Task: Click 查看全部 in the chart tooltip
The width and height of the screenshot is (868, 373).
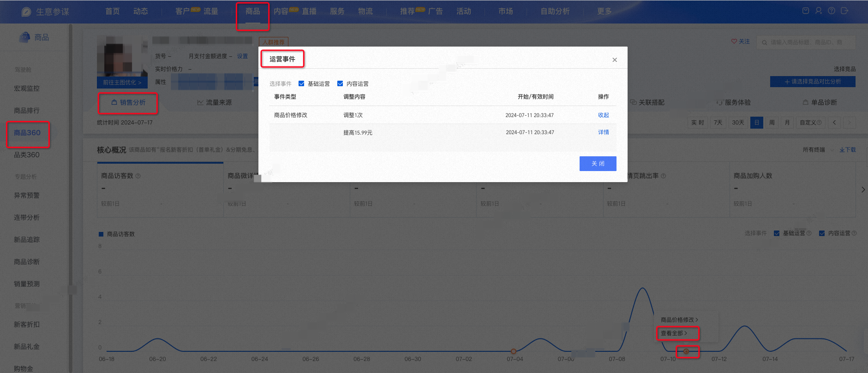Action: click(674, 333)
